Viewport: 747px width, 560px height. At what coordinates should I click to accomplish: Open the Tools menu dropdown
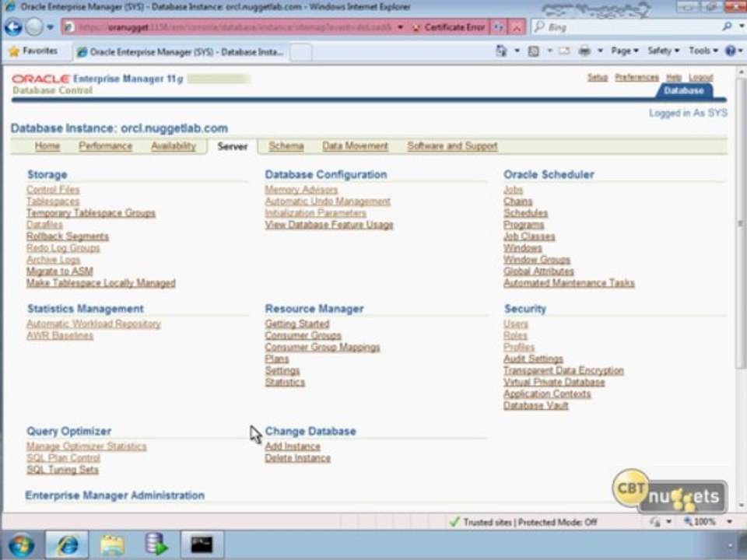703,51
